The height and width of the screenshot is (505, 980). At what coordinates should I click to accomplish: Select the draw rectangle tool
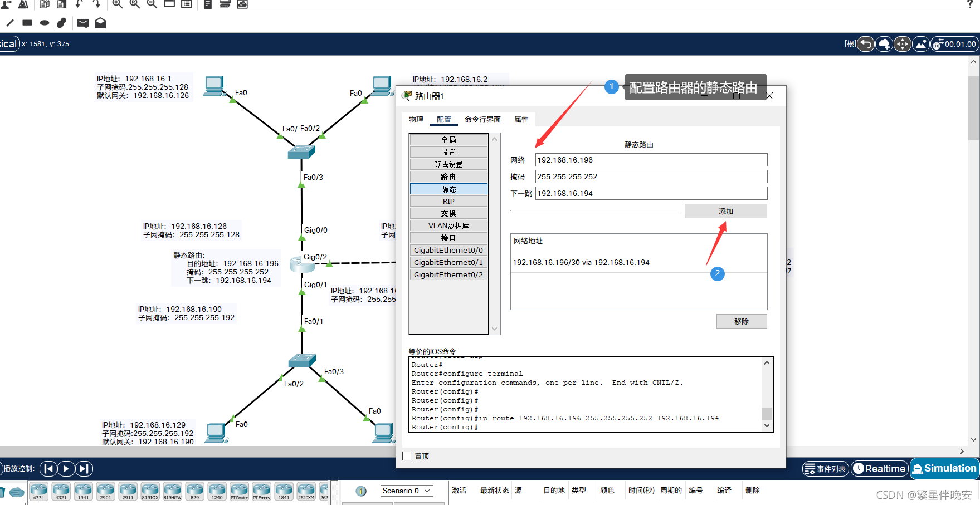(27, 23)
